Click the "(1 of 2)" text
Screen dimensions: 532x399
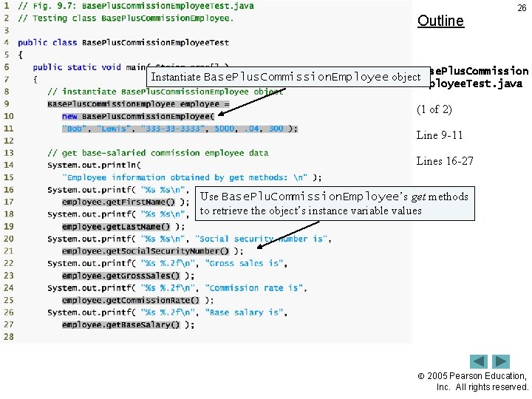click(x=434, y=109)
